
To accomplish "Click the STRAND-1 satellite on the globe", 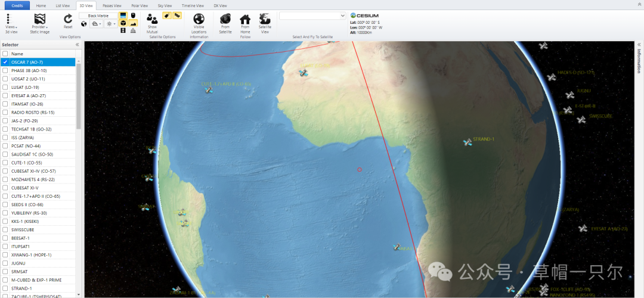I will 467,142.
